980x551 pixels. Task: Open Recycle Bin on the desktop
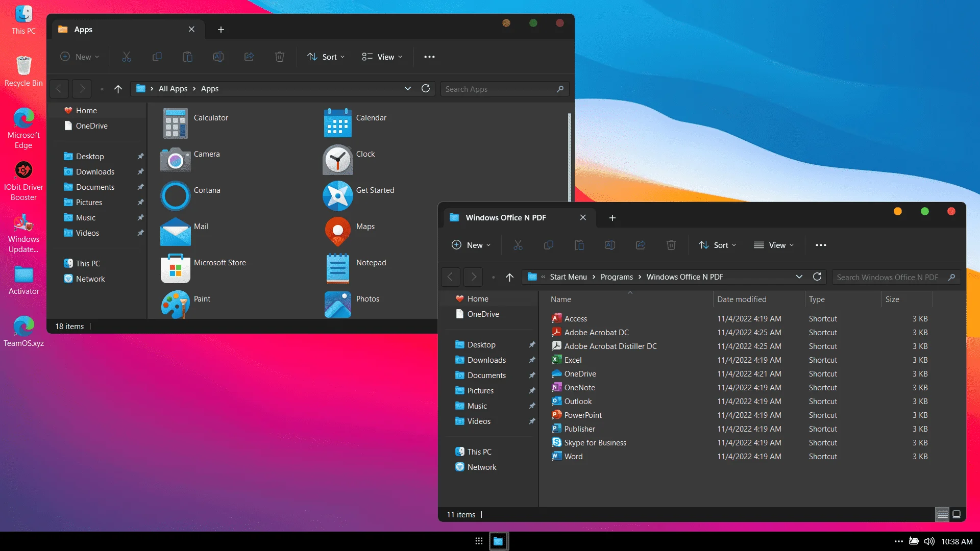click(23, 71)
